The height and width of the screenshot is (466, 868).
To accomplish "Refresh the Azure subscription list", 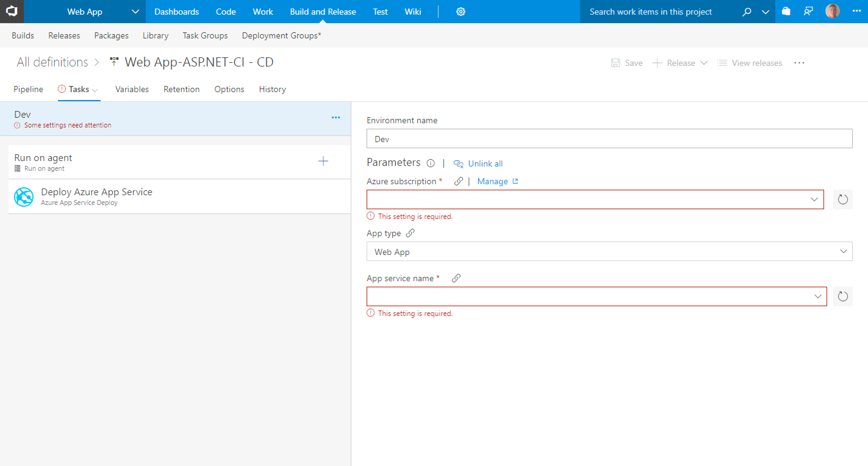I will click(842, 199).
